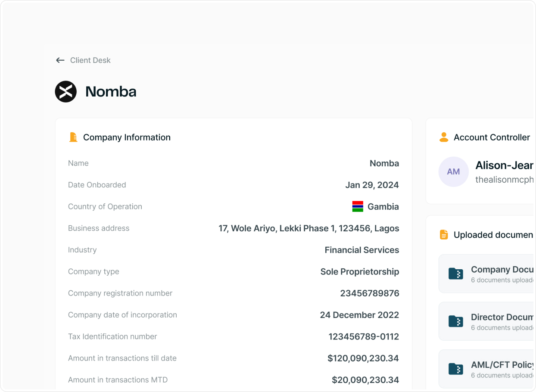
Task: Click the Nomba name value
Action: 384,163
